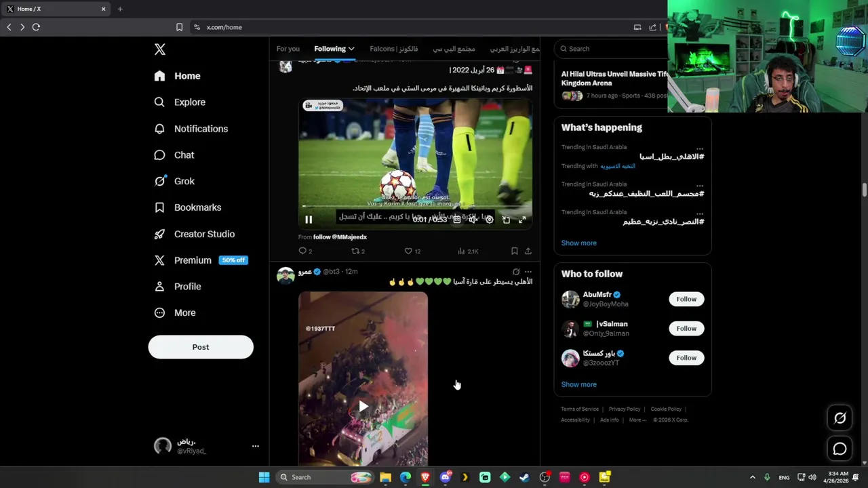The width and height of the screenshot is (868, 488).
Task: Open the Windows Start menu
Action: (264, 477)
